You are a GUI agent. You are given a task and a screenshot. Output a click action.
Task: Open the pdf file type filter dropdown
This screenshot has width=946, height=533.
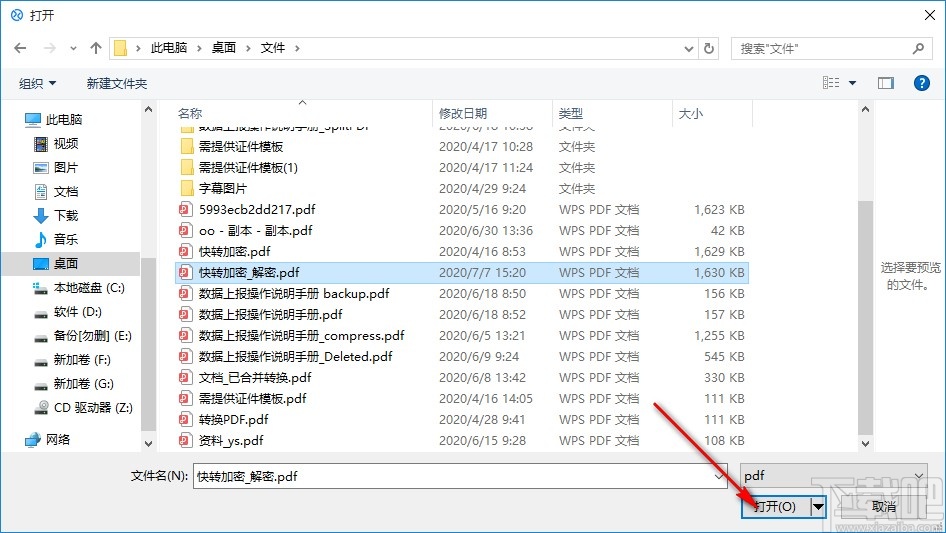pos(834,476)
